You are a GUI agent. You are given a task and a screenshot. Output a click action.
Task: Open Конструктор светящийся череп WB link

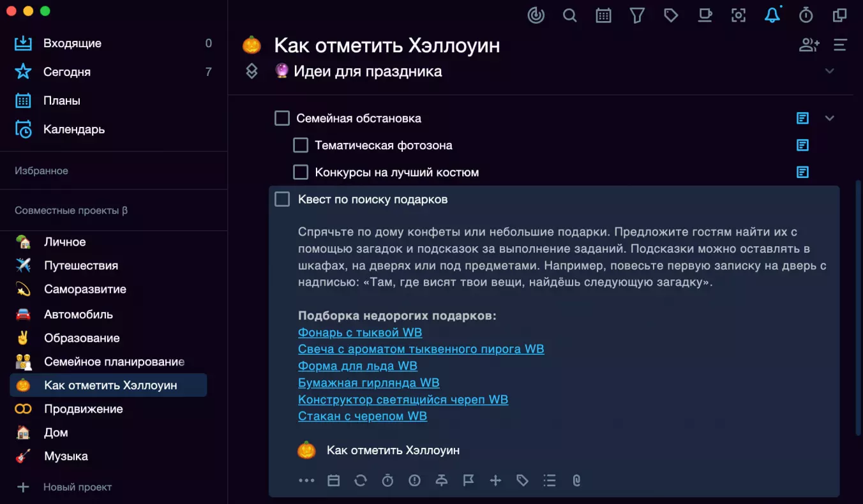pyautogui.click(x=403, y=399)
